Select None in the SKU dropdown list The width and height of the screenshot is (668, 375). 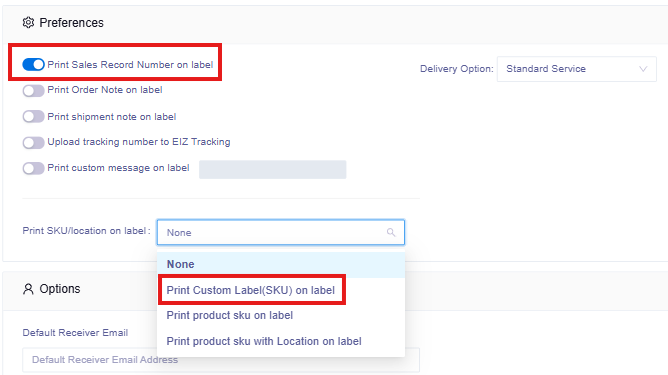[x=281, y=264]
